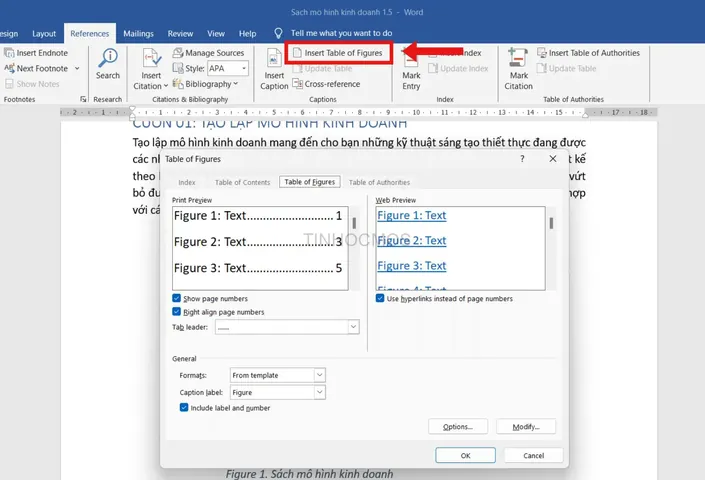Expand the Caption label dropdown

pyautogui.click(x=319, y=392)
